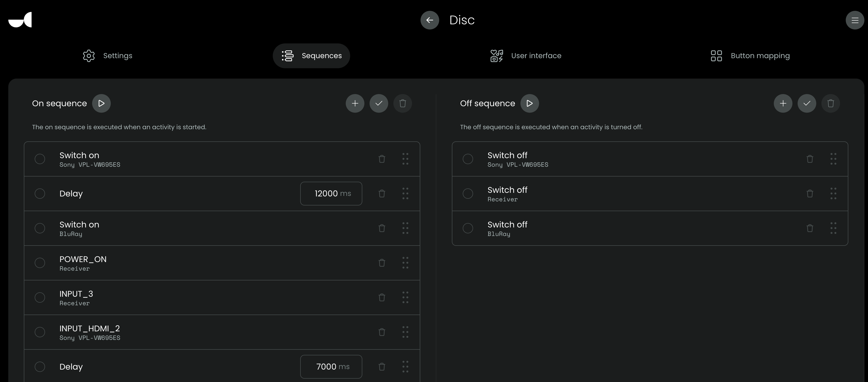Add a step to the Off sequence
Screen dimensions: 868x382
pyautogui.click(x=783, y=103)
